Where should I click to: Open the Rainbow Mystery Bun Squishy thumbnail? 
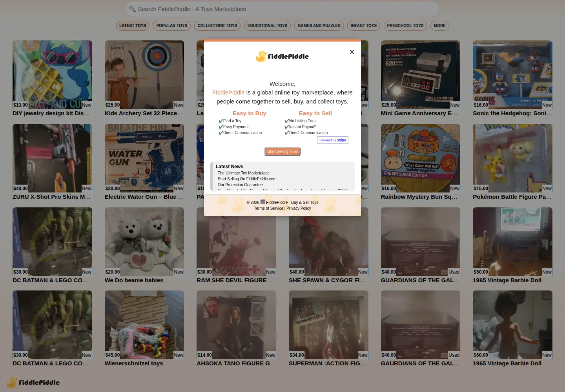point(421,158)
